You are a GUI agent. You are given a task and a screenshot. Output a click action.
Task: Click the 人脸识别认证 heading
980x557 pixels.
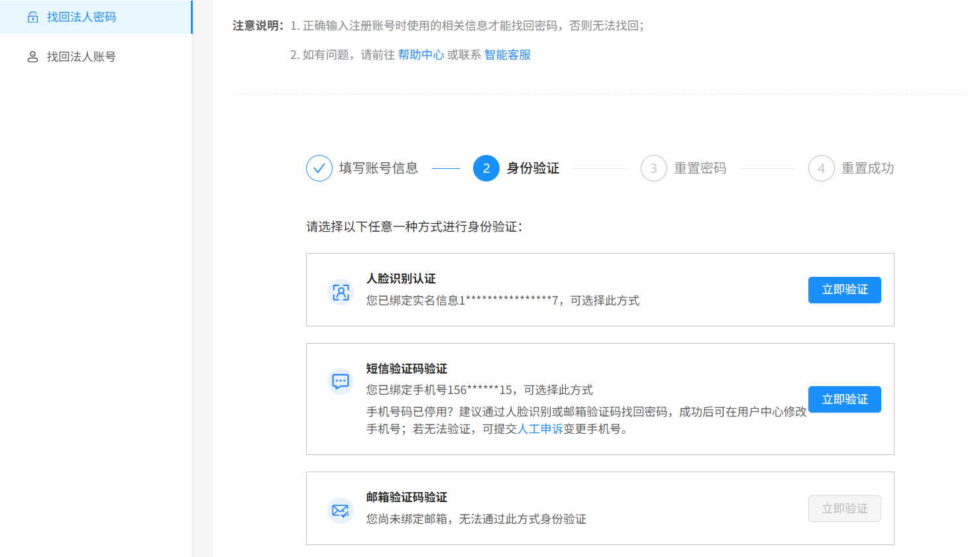point(401,279)
